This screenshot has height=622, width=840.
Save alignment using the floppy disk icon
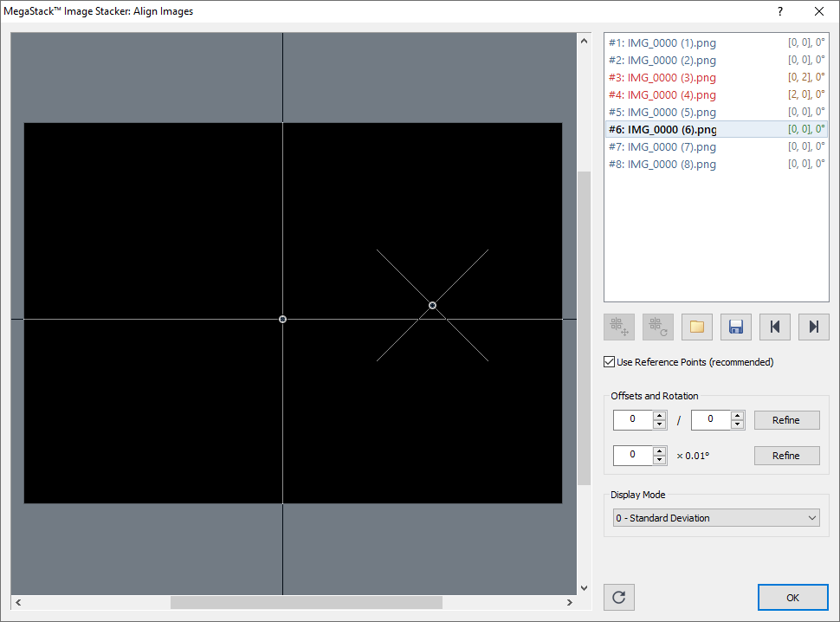736,327
